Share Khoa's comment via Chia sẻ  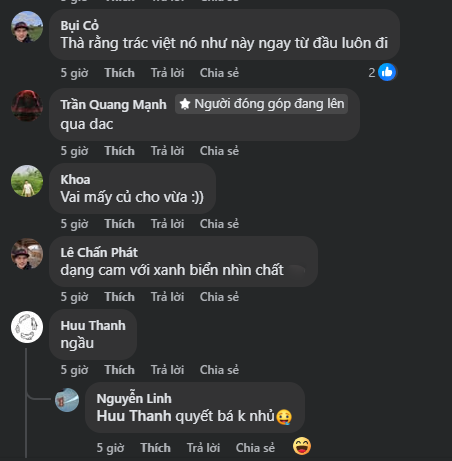coord(219,224)
